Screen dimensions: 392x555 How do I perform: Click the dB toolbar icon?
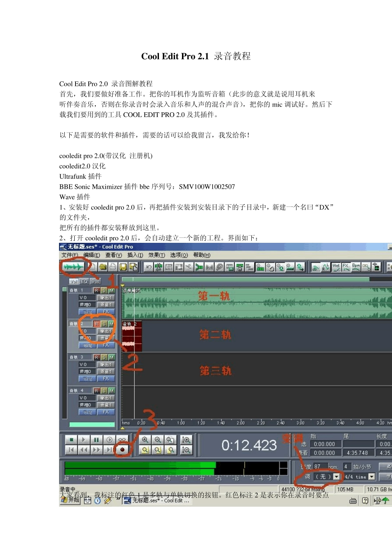coord(316,267)
